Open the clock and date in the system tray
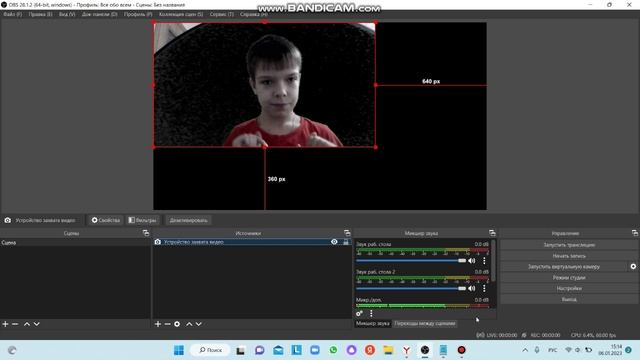 (610, 350)
